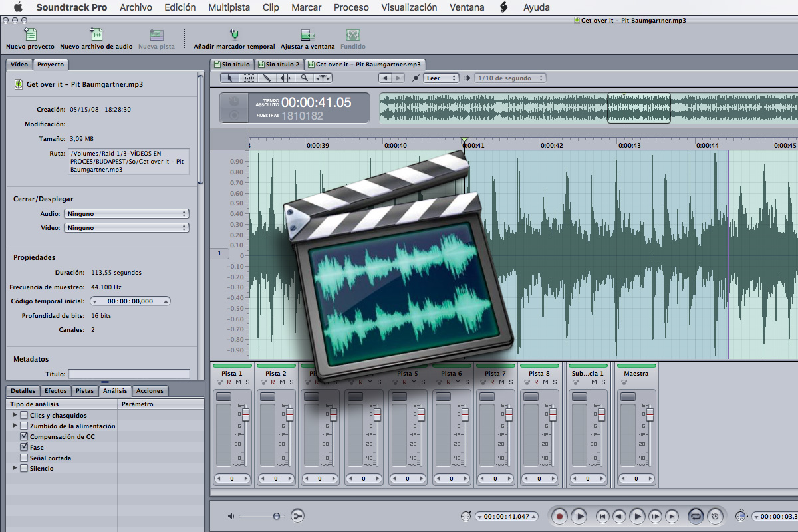Adjust the Maestra volume fader

point(650,415)
